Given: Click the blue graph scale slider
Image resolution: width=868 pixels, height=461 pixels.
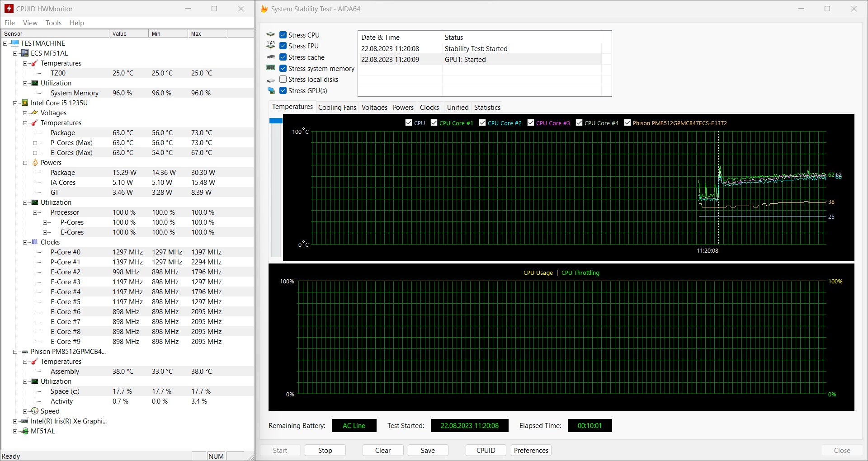Looking at the screenshot, I should (276, 121).
